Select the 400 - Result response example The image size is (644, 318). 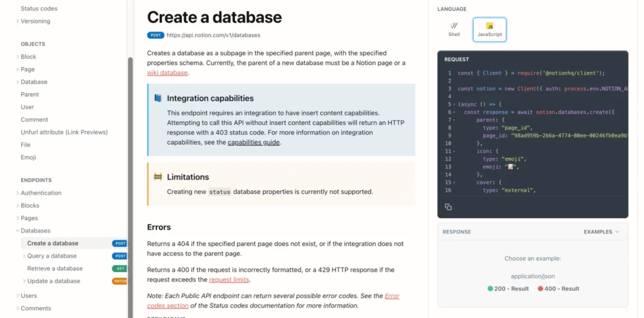[x=559, y=289]
